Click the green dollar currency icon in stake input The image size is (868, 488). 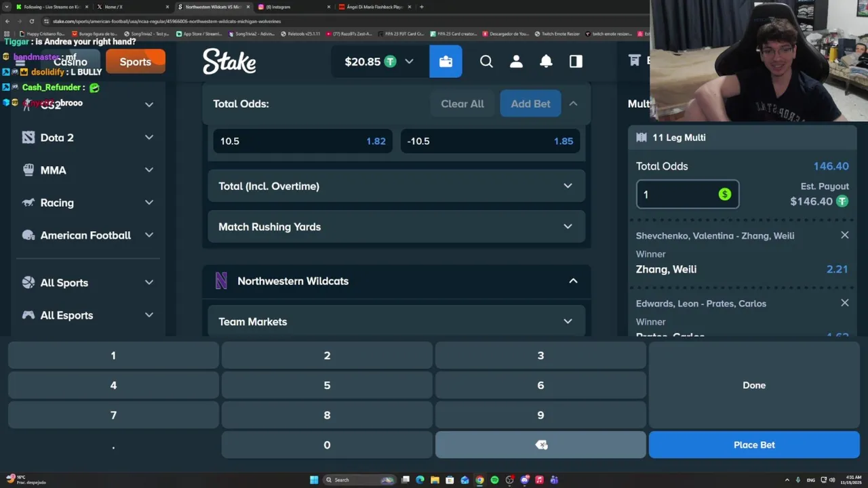(x=725, y=195)
